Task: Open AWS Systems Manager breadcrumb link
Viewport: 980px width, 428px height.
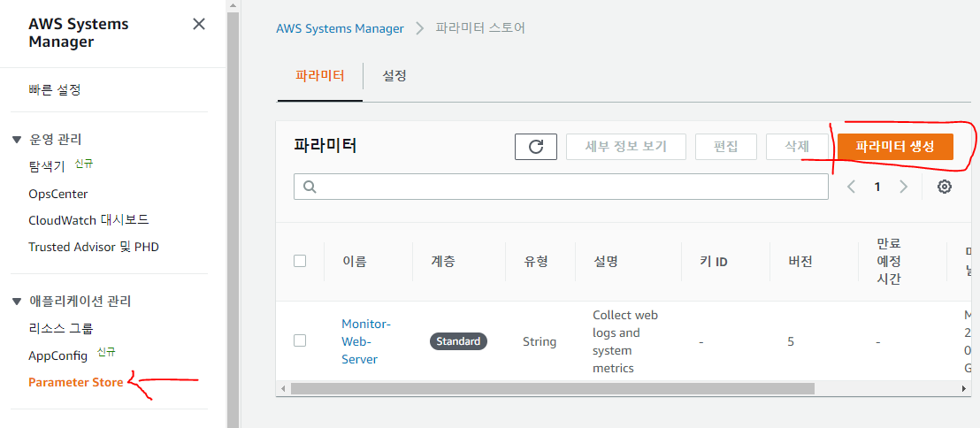Action: coord(340,28)
